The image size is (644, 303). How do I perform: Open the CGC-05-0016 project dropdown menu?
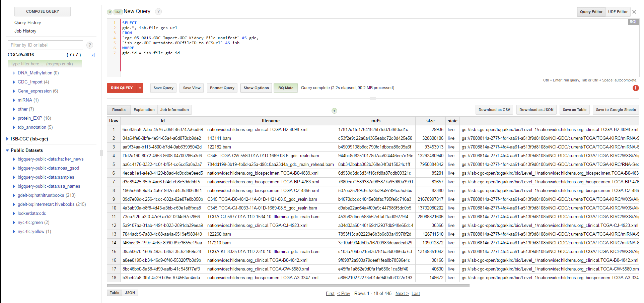93,55
